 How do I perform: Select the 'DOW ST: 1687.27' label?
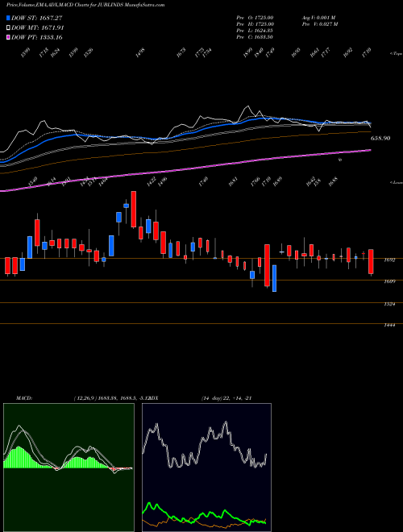point(37,18)
